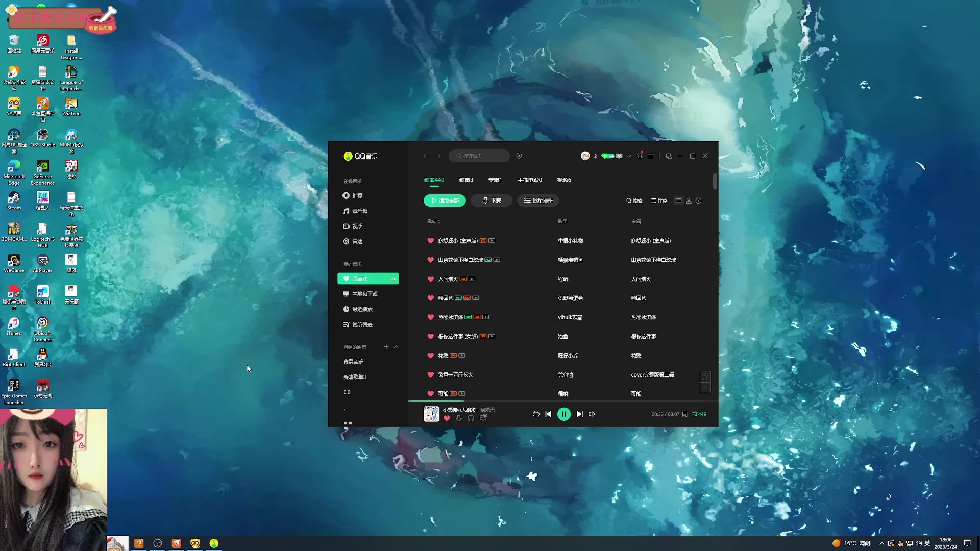Switch to the 视频6 tab
The width and height of the screenshot is (980, 551).
[564, 180]
